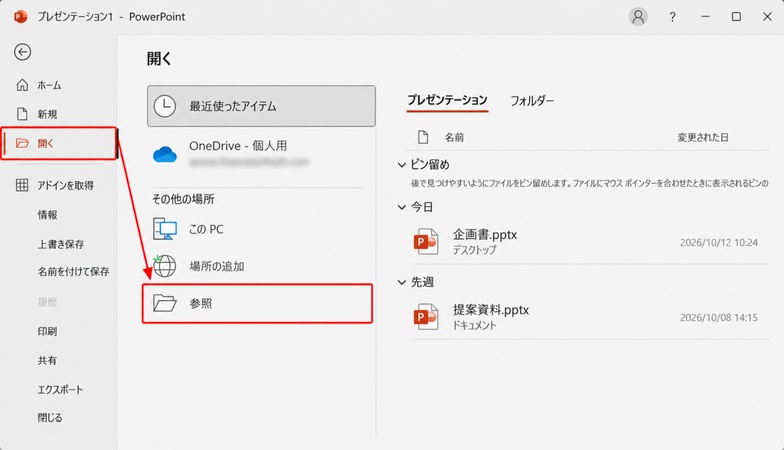Open the account profile icon
The width and height of the screenshot is (784, 450).
[x=638, y=16]
